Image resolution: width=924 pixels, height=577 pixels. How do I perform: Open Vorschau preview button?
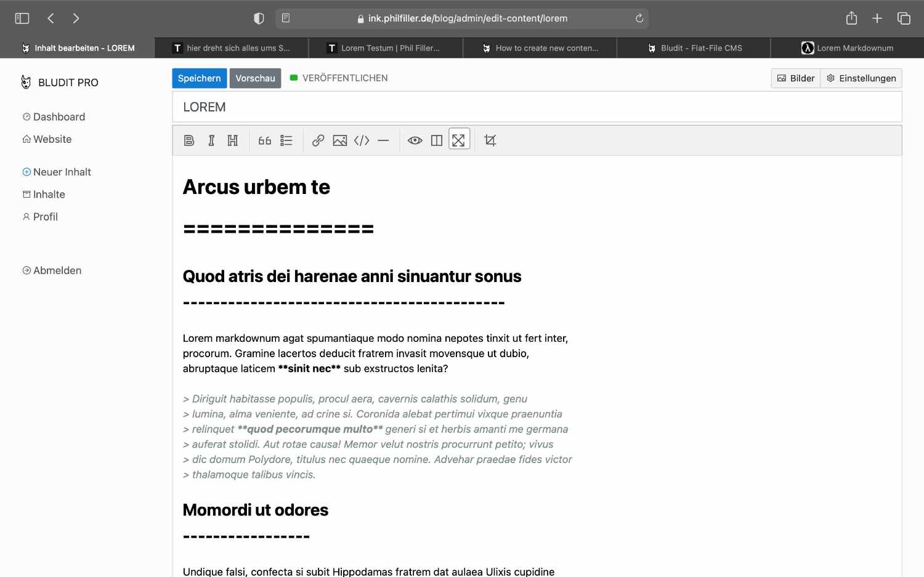(255, 78)
